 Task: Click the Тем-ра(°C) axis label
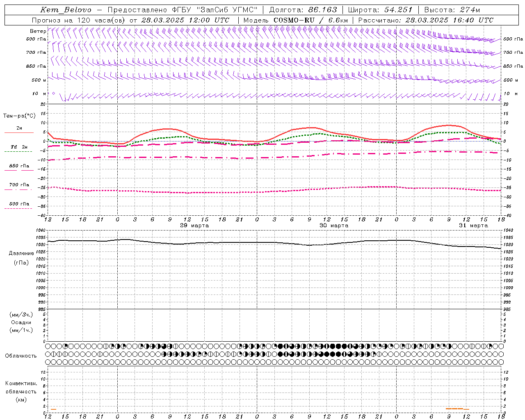tap(19, 116)
